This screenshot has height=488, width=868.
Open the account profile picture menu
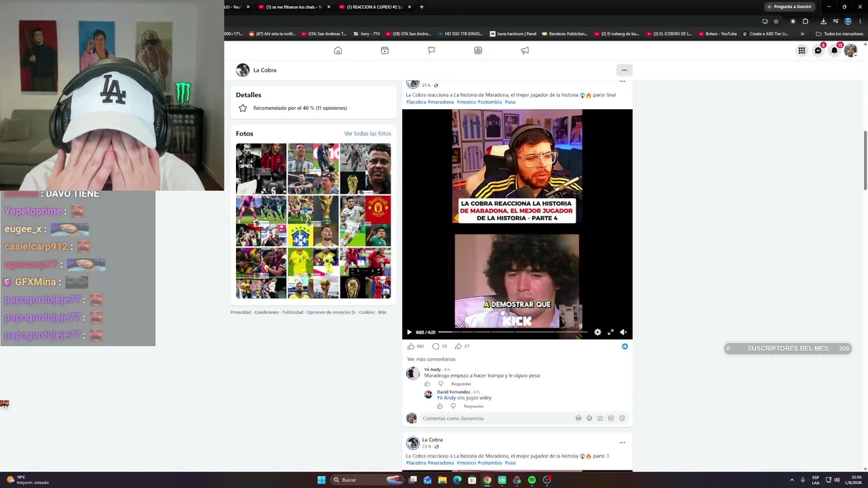tap(850, 50)
